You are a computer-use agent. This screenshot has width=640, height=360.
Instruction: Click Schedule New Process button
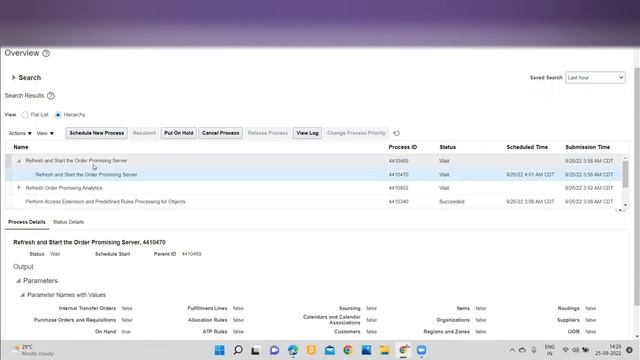(x=97, y=133)
